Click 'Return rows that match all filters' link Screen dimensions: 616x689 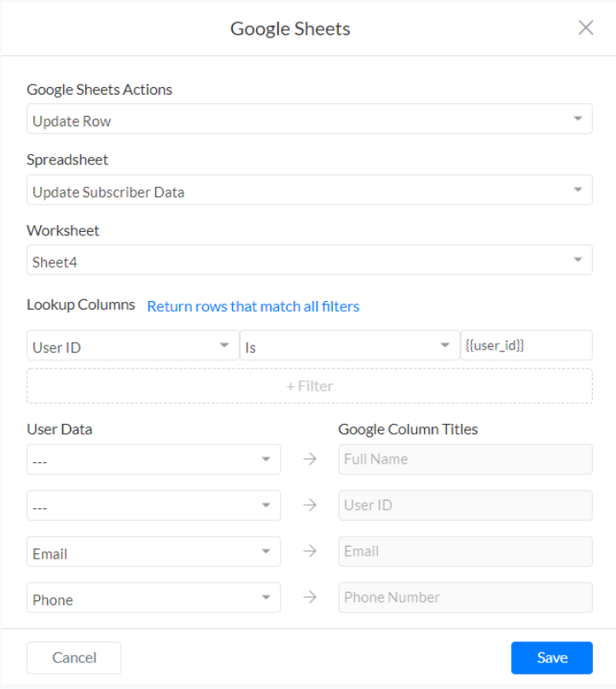click(253, 306)
